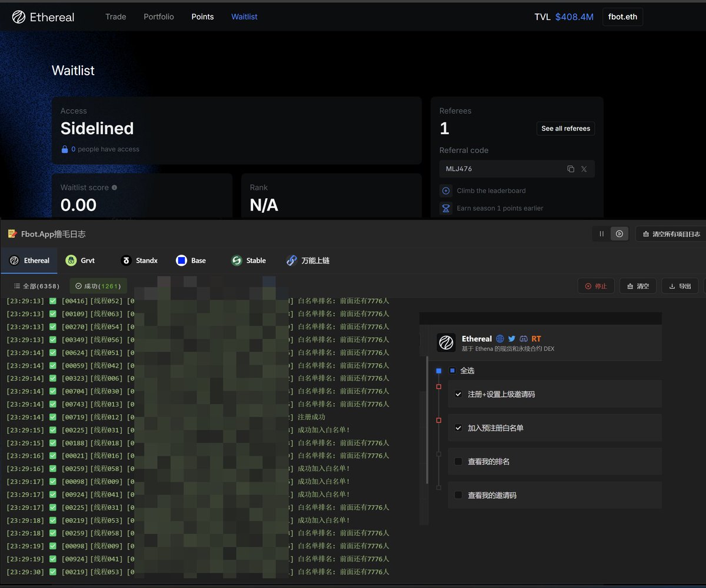Click the Base blue square icon
This screenshot has height=588, width=706.
pyautogui.click(x=181, y=260)
